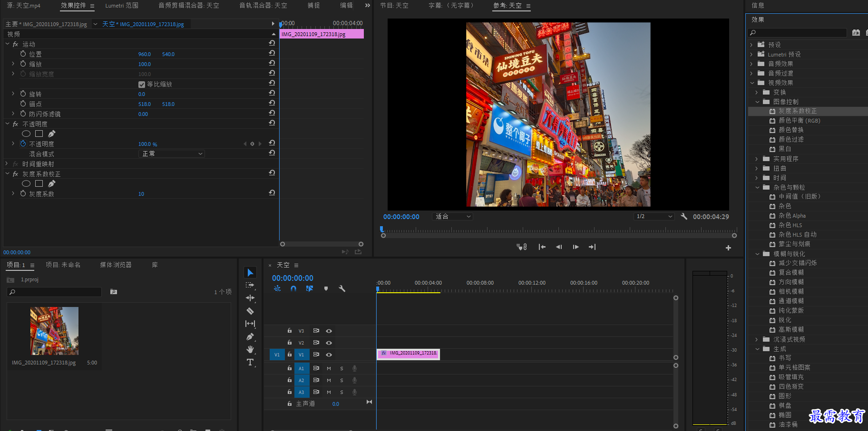Switch to Lumetri 范围 tab
The image size is (868, 431).
[x=122, y=6]
